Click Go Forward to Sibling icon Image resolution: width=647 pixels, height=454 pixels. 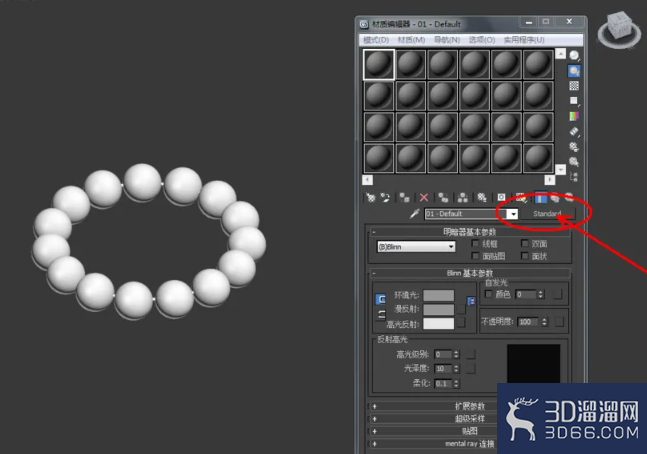click(x=569, y=198)
